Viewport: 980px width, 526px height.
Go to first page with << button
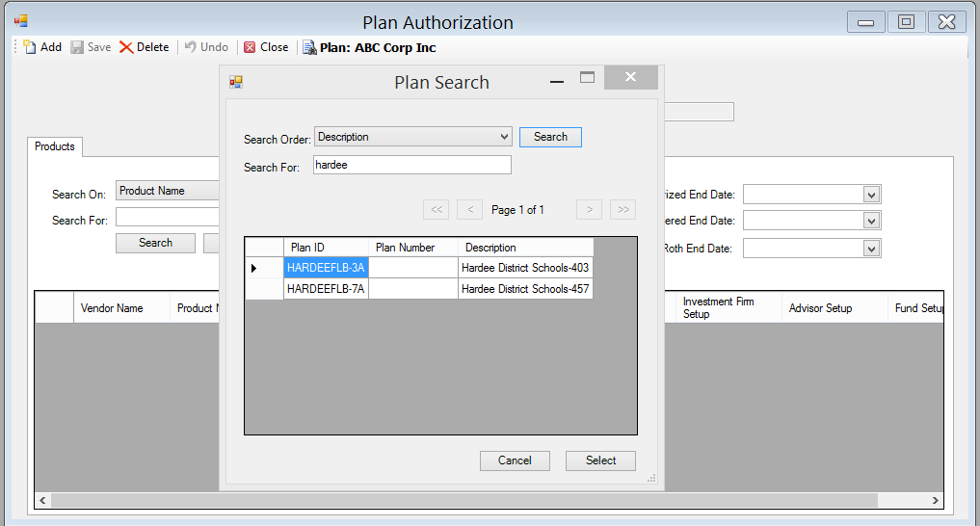point(437,209)
